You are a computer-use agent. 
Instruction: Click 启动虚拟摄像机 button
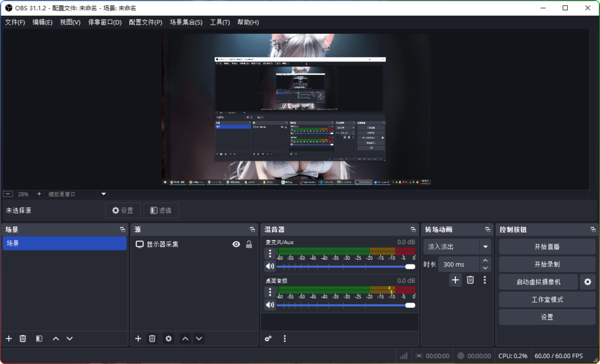538,282
